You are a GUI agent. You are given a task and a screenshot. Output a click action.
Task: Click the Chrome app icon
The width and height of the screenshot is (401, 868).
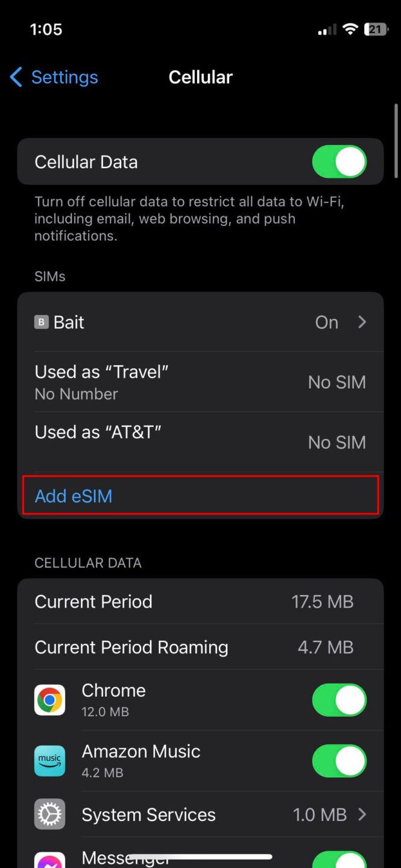(49, 700)
